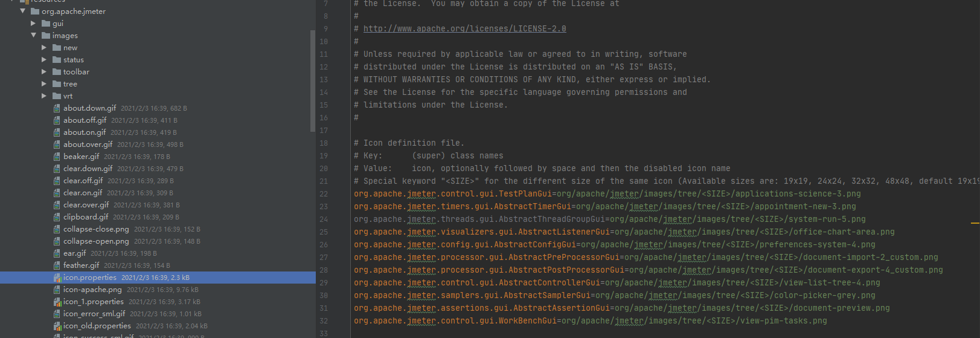Click the about.on.gif file icon

tap(57, 132)
